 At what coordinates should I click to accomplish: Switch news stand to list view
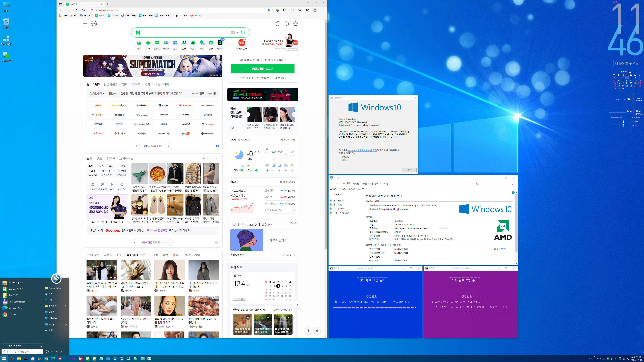click(211, 146)
